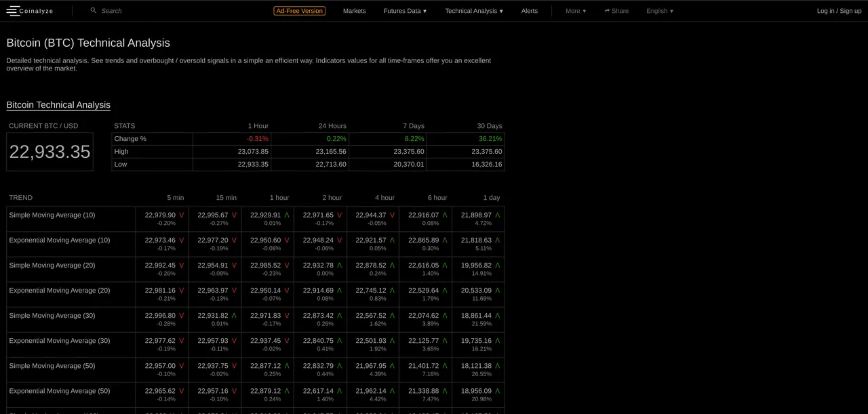Expand the Technical Analysis dropdown
Image resolution: width=868 pixels, height=414 pixels.
(474, 11)
